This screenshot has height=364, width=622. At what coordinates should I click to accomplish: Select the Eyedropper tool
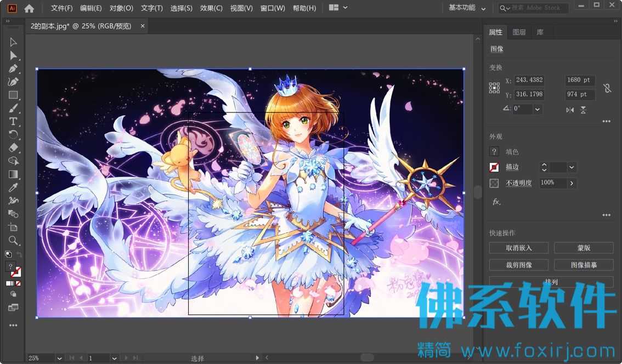(x=13, y=187)
